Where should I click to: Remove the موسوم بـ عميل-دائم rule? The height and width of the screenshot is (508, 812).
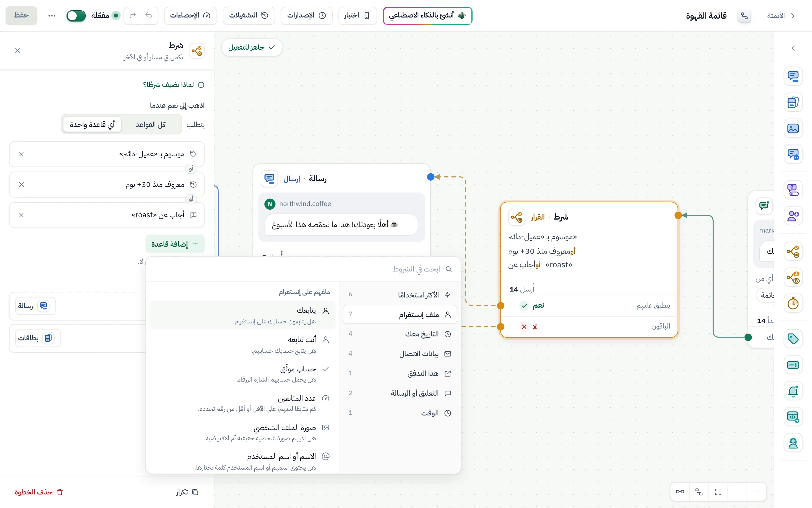pyautogui.click(x=21, y=154)
